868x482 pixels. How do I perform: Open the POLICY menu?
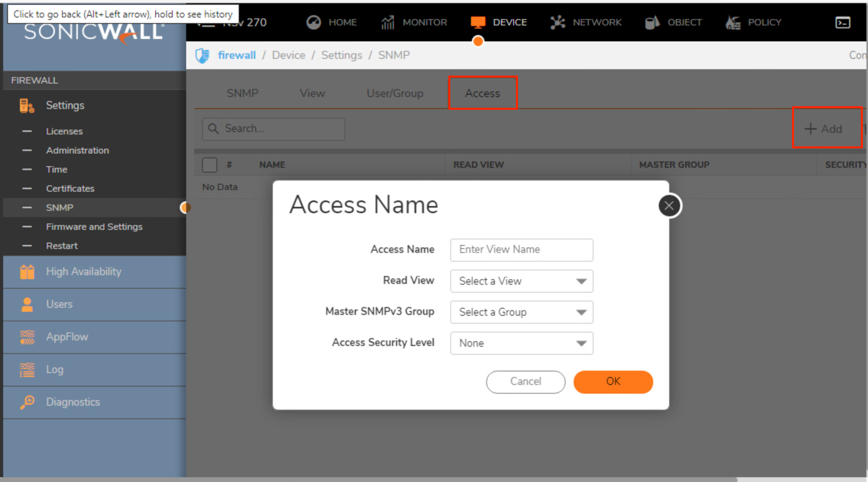tap(764, 22)
